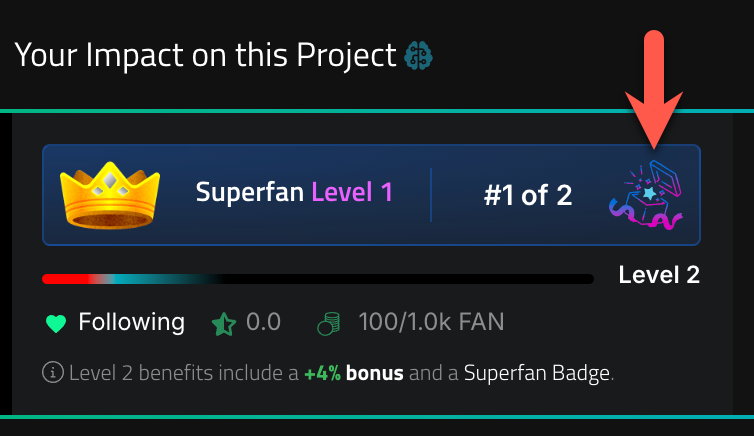This screenshot has width=754, height=436.
Task: Click the green +4% bonus text
Action: click(x=323, y=373)
